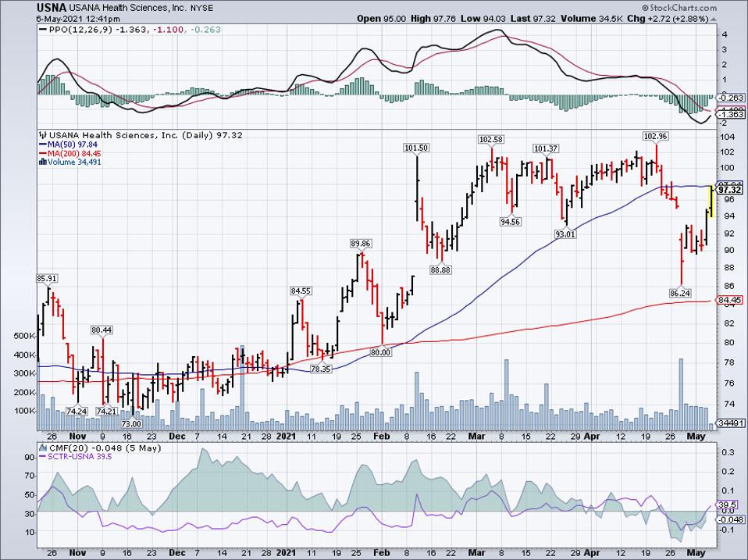The image size is (748, 560).
Task: Click the price bars icon before chart title
Action: (x=44, y=135)
